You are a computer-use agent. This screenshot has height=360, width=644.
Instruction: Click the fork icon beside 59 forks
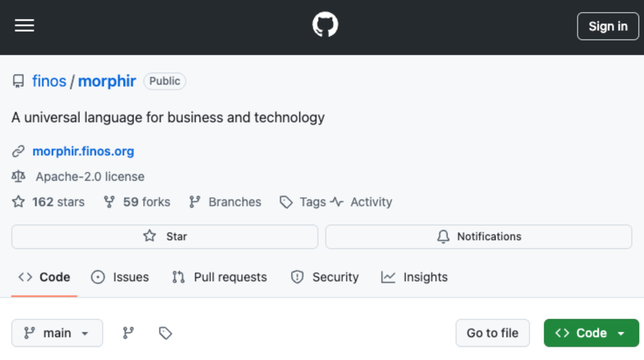[x=109, y=202]
